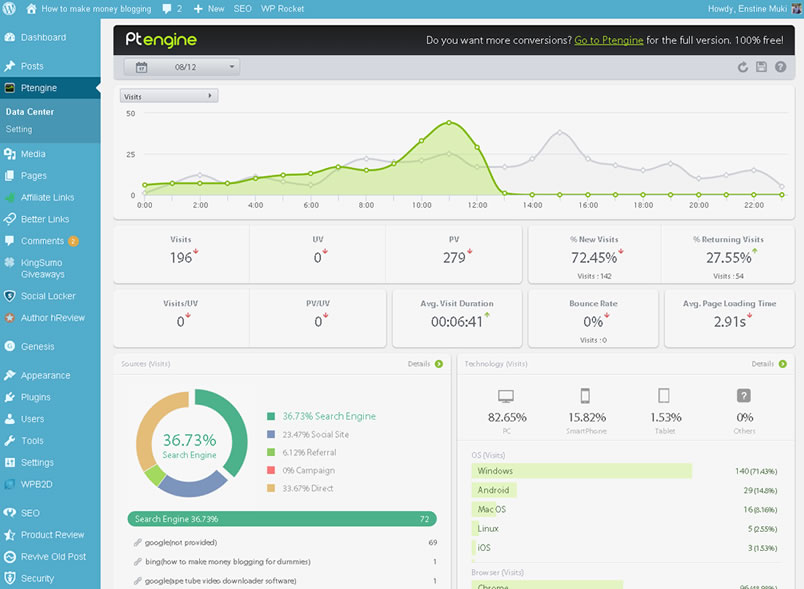The image size is (804, 589).
Task: Expand the Visits metric selector
Action: [x=169, y=96]
